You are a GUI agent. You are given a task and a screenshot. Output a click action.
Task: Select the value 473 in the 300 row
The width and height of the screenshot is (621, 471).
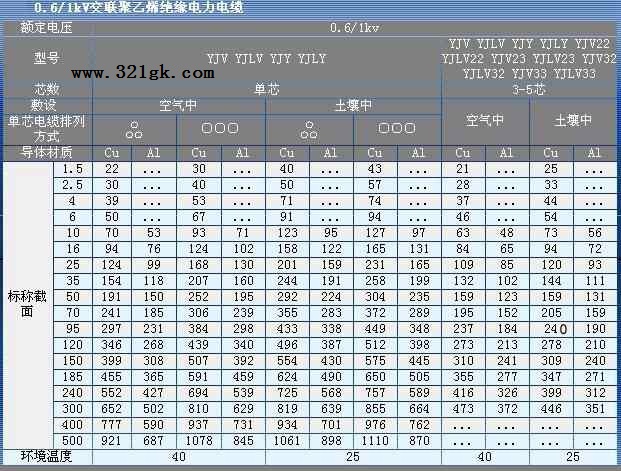pyautogui.click(x=463, y=408)
